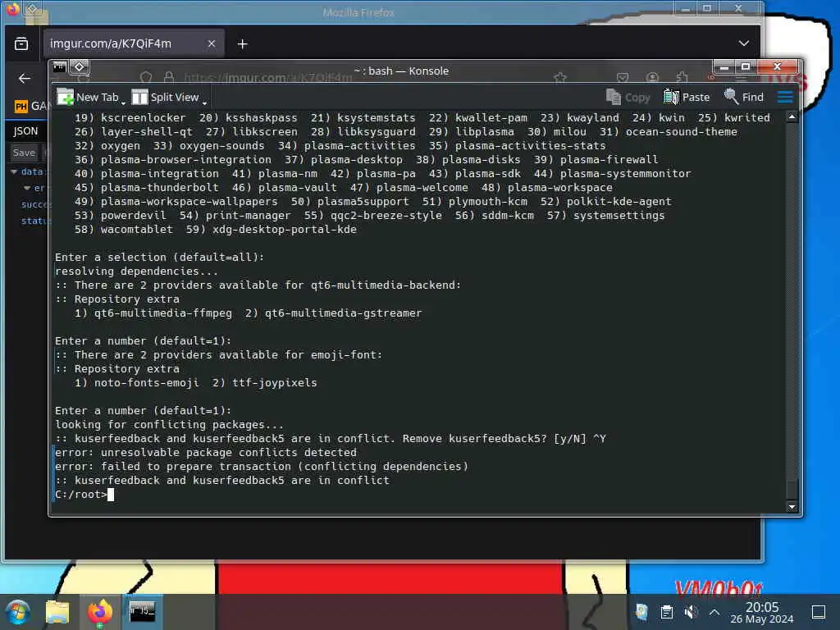Open the New Tab dropdown arrow
Viewport: 840px width, 630px height.
coord(123,101)
